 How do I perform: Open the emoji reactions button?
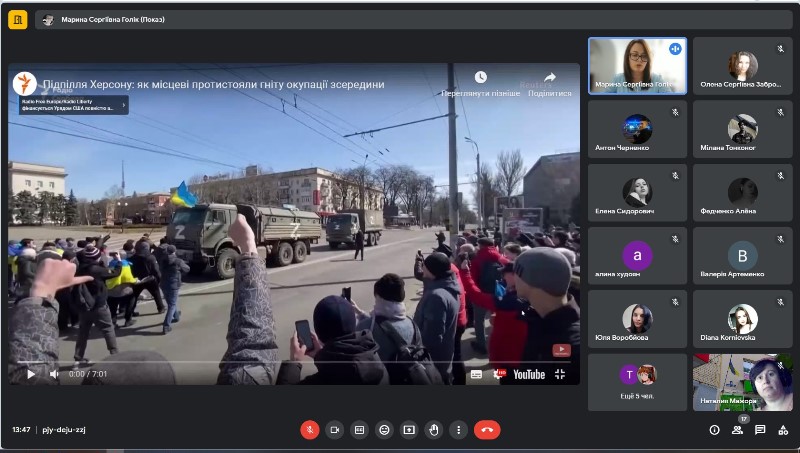point(384,430)
